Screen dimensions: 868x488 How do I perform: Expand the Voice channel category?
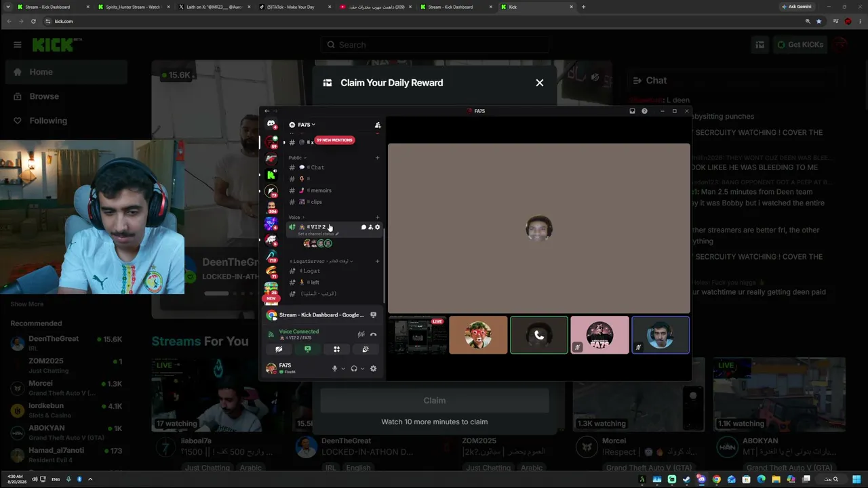click(x=296, y=218)
